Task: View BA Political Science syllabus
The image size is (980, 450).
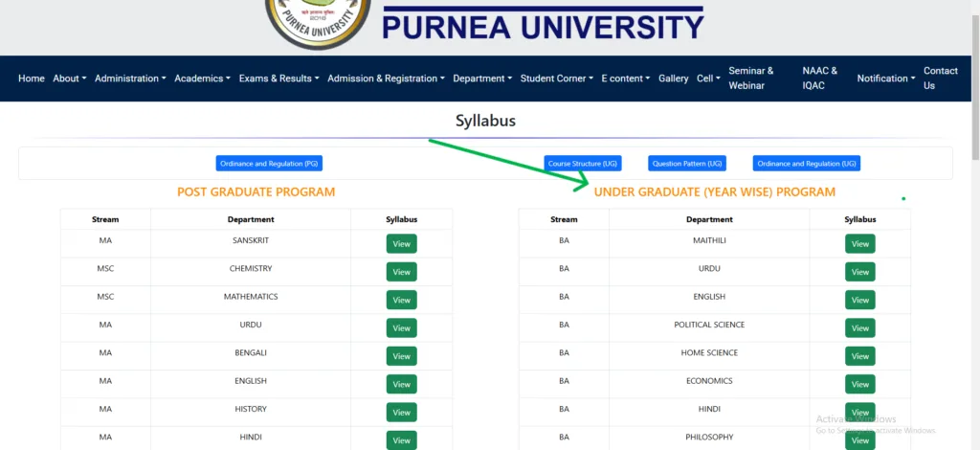Action: click(x=860, y=328)
